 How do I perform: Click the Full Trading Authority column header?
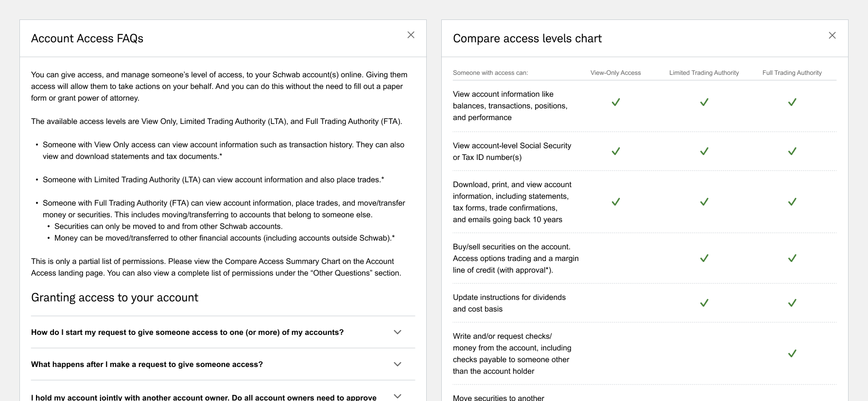pyautogui.click(x=792, y=73)
